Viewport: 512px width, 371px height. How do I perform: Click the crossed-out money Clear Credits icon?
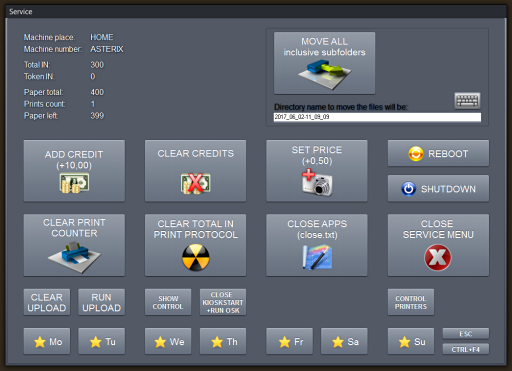coord(196,183)
